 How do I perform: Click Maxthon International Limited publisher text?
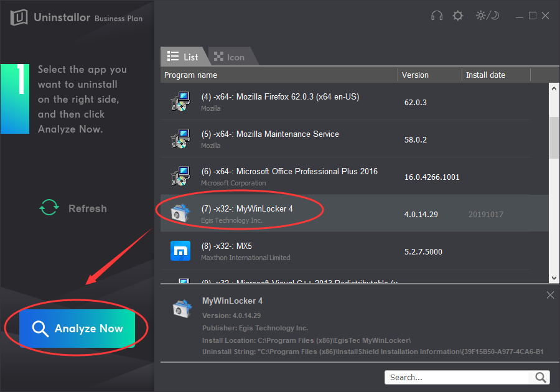pyautogui.click(x=246, y=258)
